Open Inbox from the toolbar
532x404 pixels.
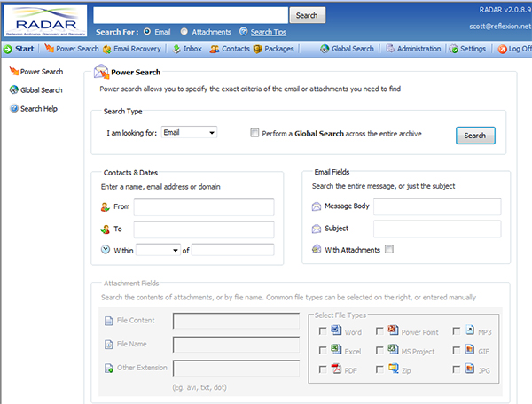[187, 49]
